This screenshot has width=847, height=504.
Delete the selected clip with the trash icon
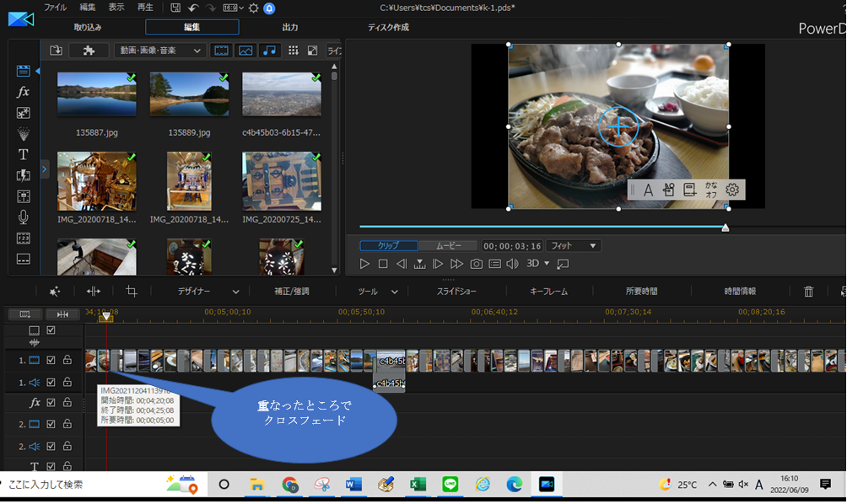coord(808,292)
